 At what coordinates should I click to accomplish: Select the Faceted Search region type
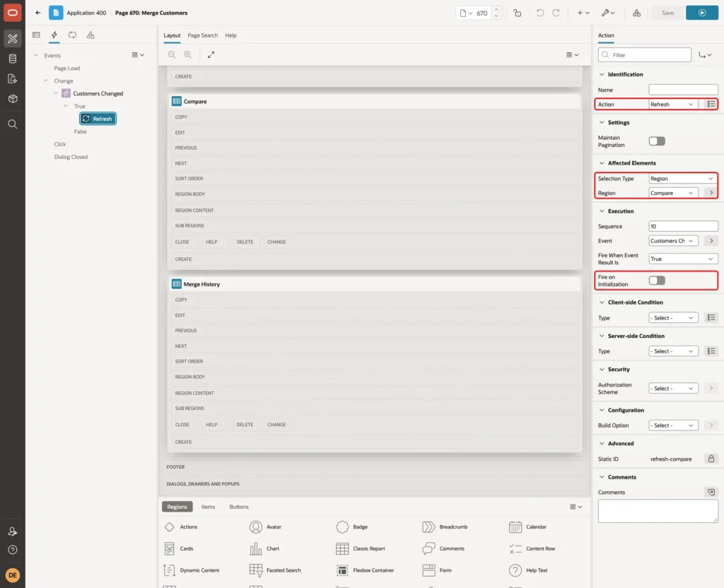(x=276, y=570)
